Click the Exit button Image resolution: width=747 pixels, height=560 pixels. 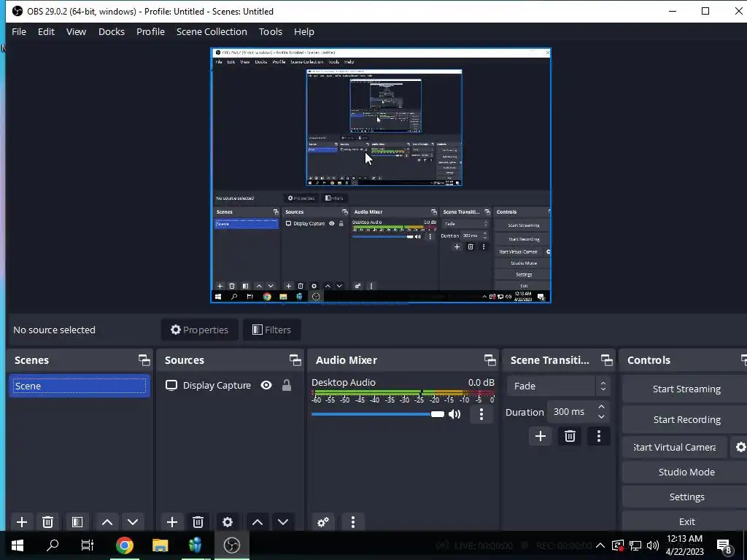point(686,521)
